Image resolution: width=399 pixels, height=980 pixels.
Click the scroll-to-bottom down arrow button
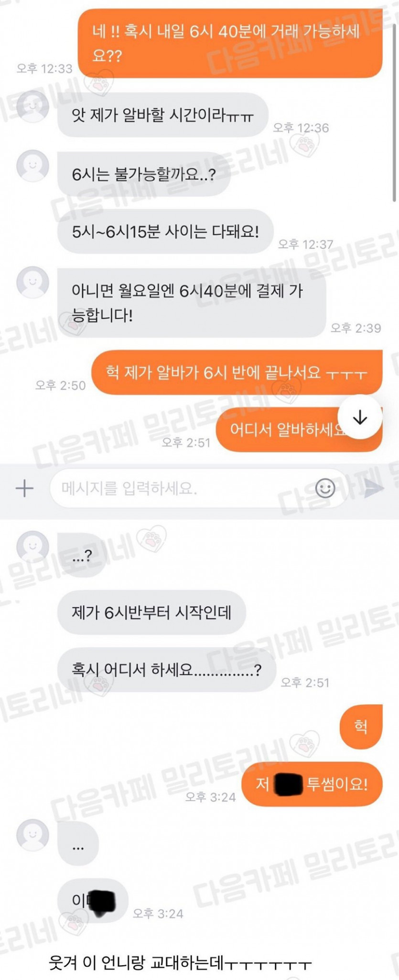(x=360, y=417)
